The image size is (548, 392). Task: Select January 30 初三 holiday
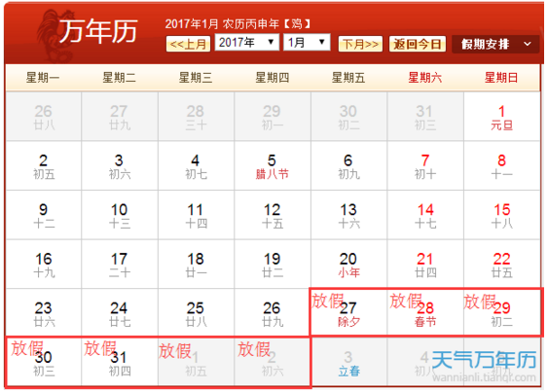[44, 362]
